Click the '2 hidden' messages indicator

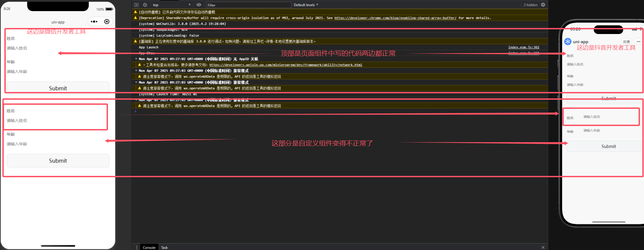tap(530, 5)
